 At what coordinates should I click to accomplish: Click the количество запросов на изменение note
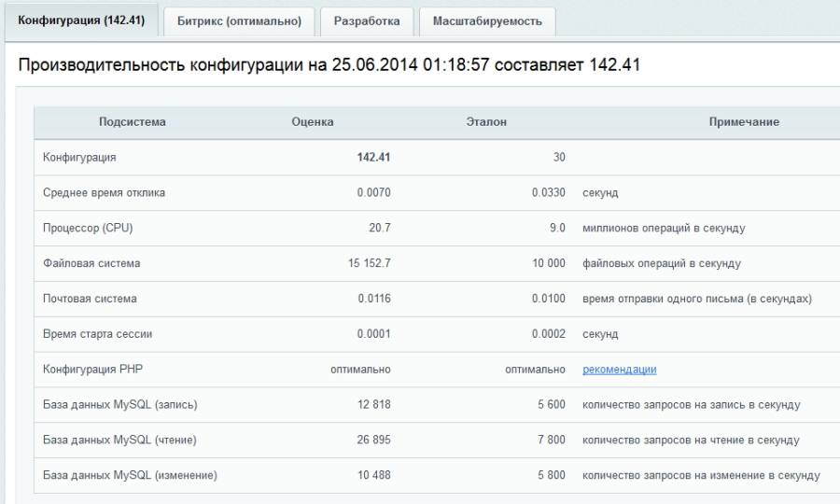coord(701,476)
